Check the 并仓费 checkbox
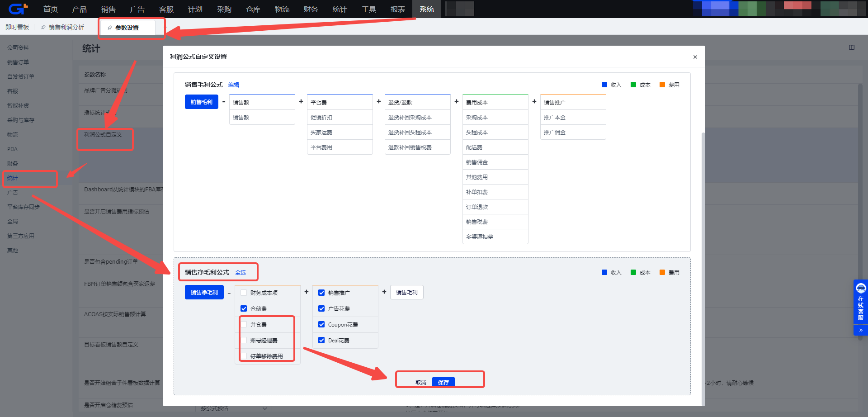 tap(244, 324)
